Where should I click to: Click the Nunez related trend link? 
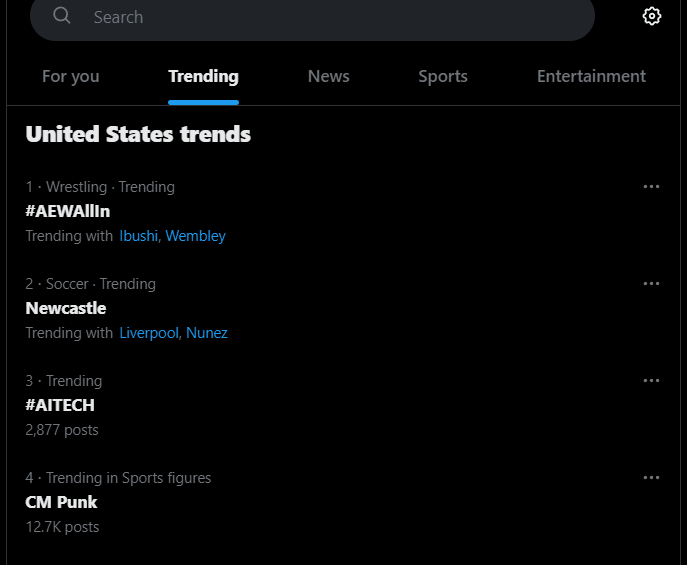pyautogui.click(x=207, y=333)
